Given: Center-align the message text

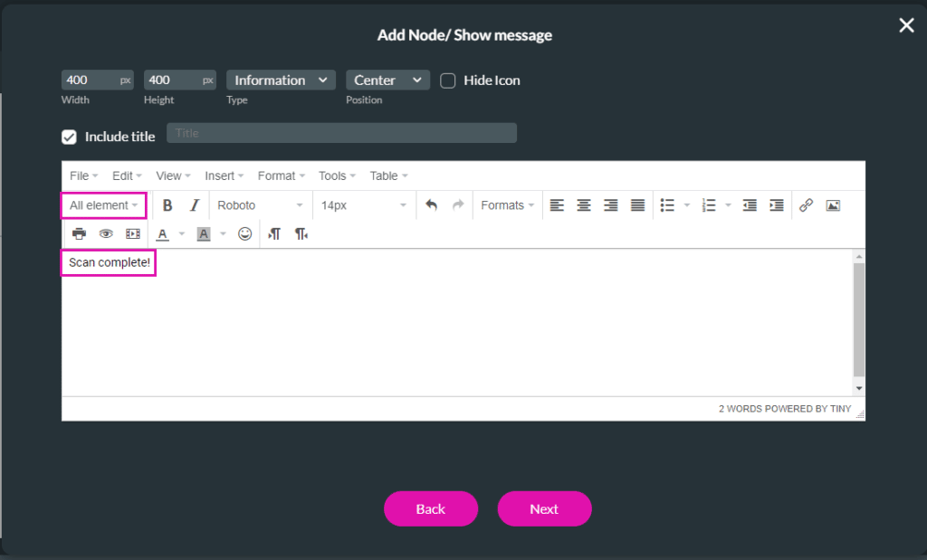Looking at the screenshot, I should [584, 205].
